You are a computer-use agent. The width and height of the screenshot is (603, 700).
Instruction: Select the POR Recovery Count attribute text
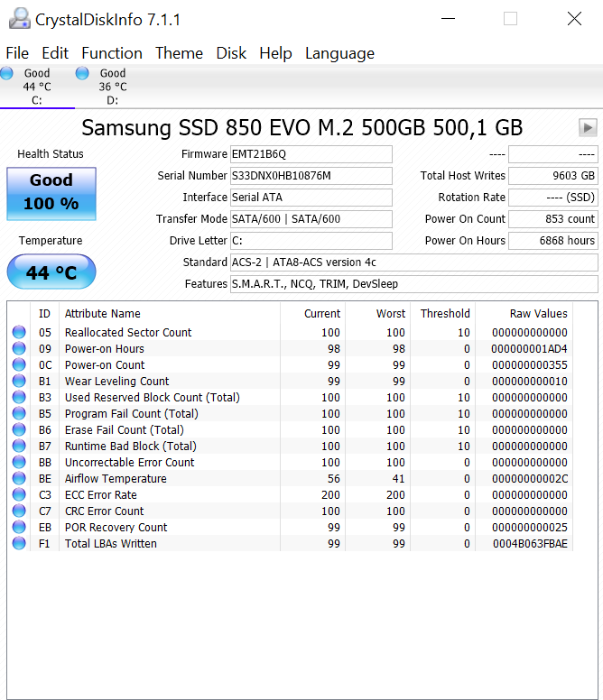pyautogui.click(x=116, y=528)
